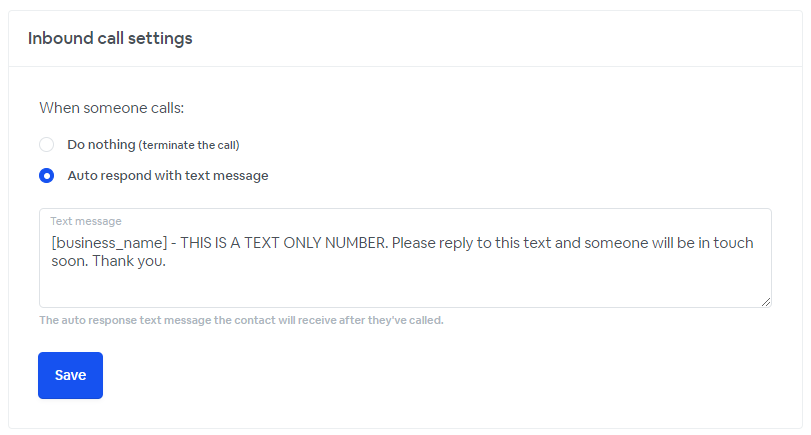
Task: Place cursor after "Thank you." in message
Action: (x=166, y=262)
